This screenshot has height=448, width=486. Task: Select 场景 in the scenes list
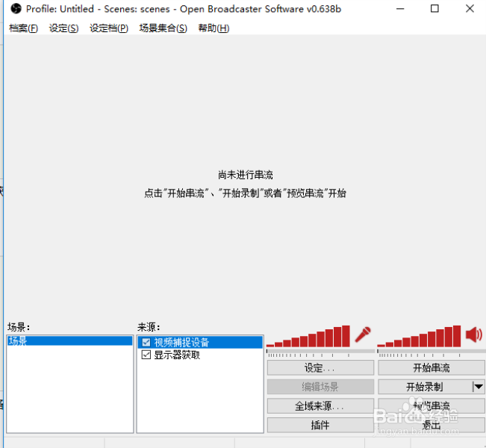pos(69,340)
